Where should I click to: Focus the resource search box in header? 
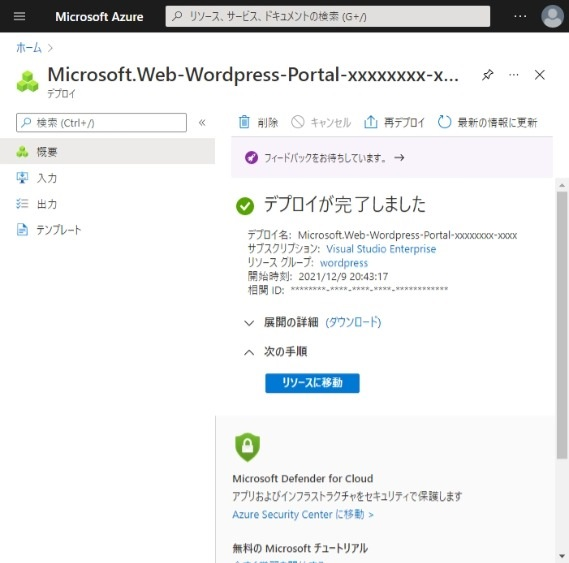[x=327, y=16]
